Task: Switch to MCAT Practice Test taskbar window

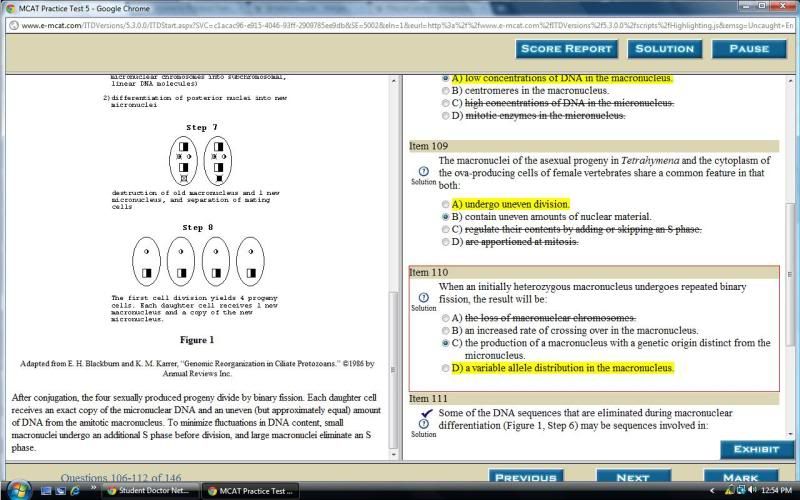Action: click(250, 491)
